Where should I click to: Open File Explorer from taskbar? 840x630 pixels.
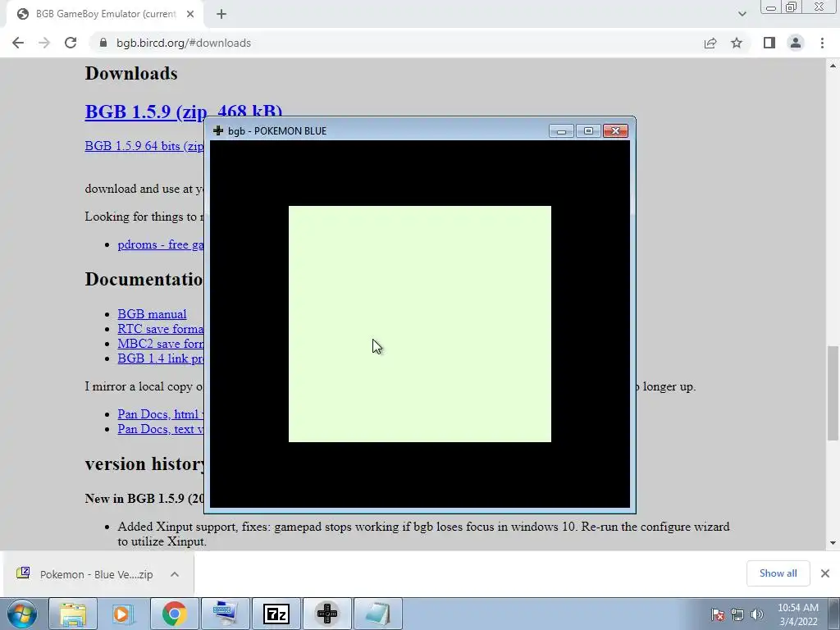point(73,614)
